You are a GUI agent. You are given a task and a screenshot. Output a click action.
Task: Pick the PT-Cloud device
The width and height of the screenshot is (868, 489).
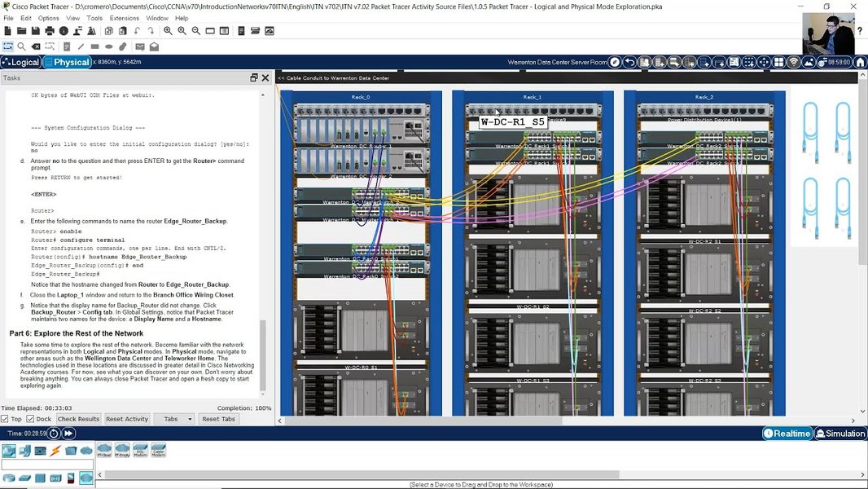click(x=104, y=450)
